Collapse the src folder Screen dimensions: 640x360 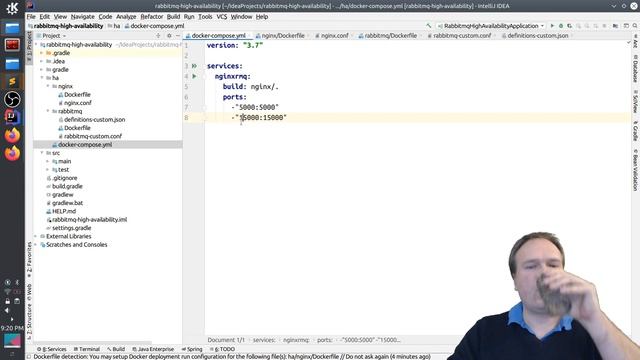[42, 153]
